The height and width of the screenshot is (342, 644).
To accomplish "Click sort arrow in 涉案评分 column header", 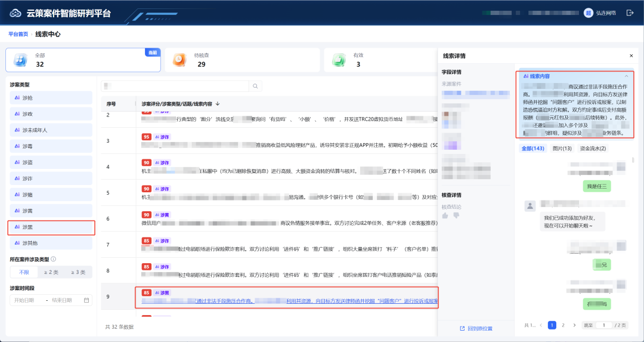I will pyautogui.click(x=218, y=104).
